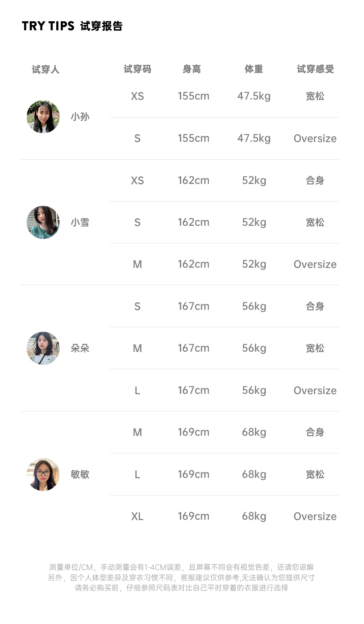Click the avatar photo beside 敏敏

(x=43, y=474)
